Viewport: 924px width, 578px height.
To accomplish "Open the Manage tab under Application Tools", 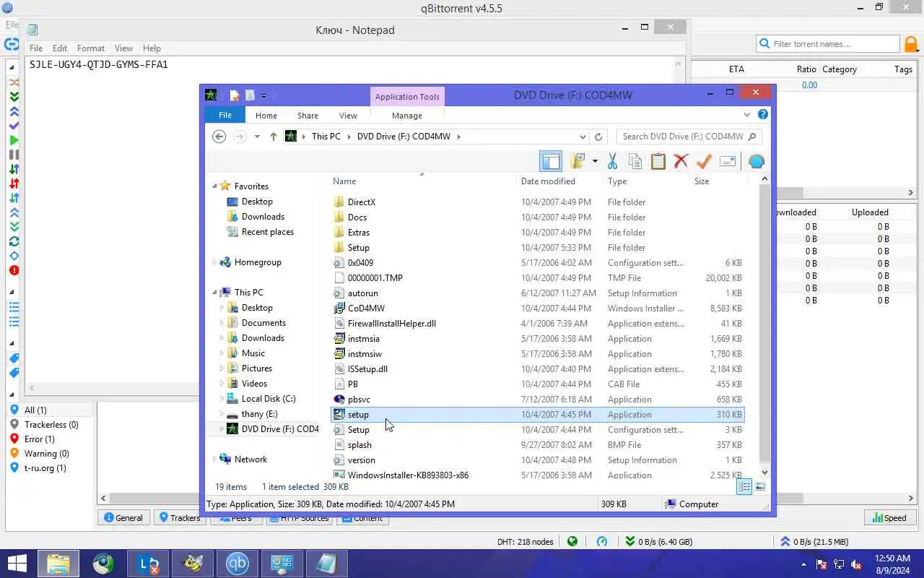I will point(406,116).
